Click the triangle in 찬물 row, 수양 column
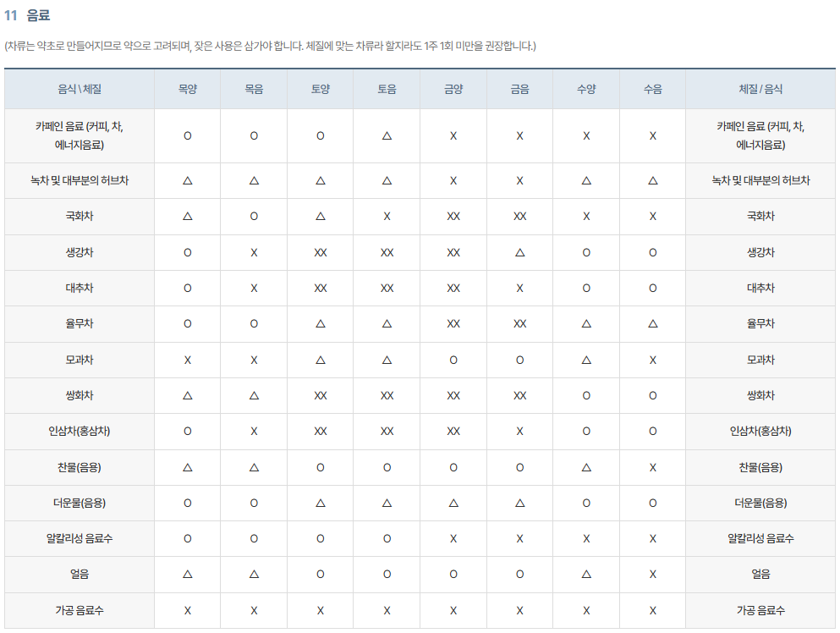Image resolution: width=840 pixels, height=633 pixels. pos(586,467)
